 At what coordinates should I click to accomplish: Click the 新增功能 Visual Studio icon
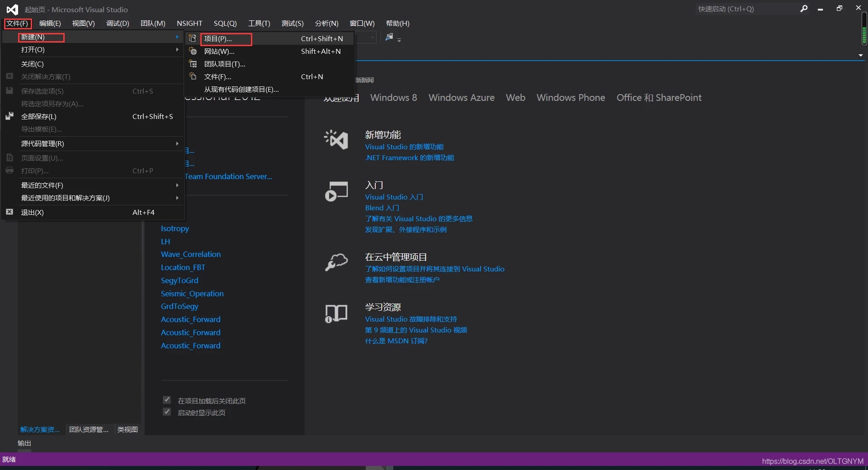coord(336,140)
